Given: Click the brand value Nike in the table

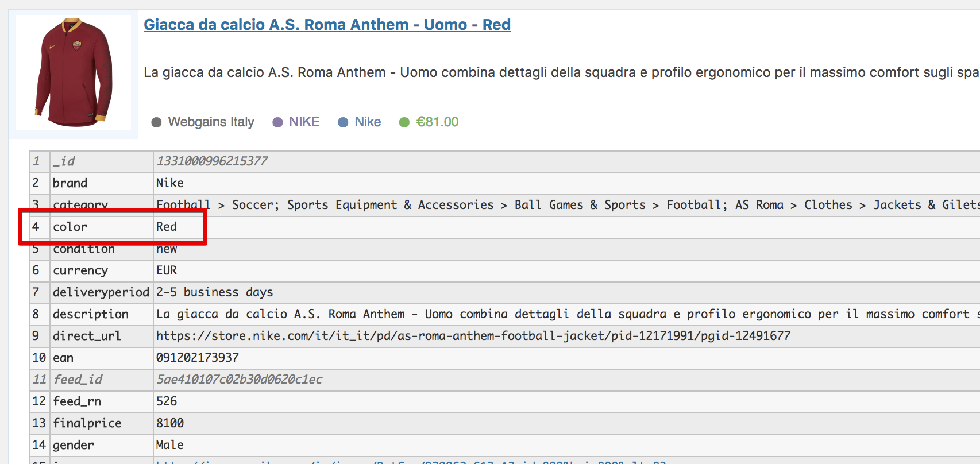Looking at the screenshot, I should tap(170, 183).
